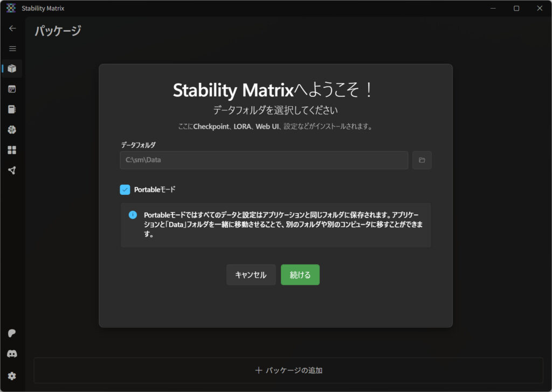Open the Output Browser grid icon

(12, 150)
